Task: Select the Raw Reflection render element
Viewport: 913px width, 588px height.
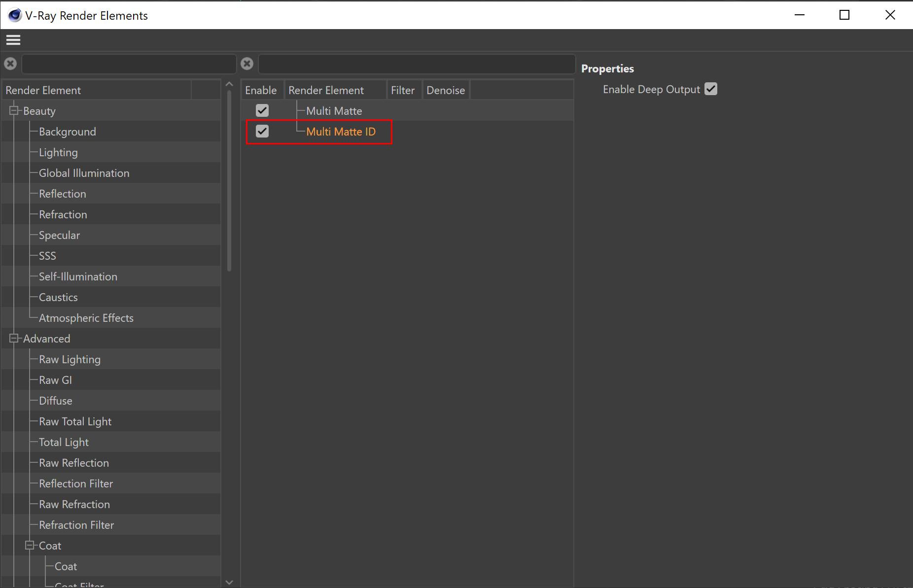Action: [74, 463]
